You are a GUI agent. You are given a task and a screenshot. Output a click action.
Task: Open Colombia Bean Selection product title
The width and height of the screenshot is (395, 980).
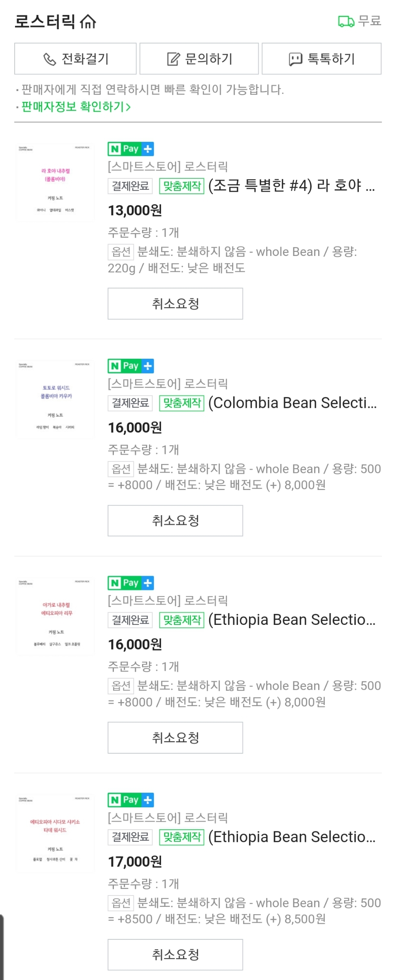pos(292,403)
